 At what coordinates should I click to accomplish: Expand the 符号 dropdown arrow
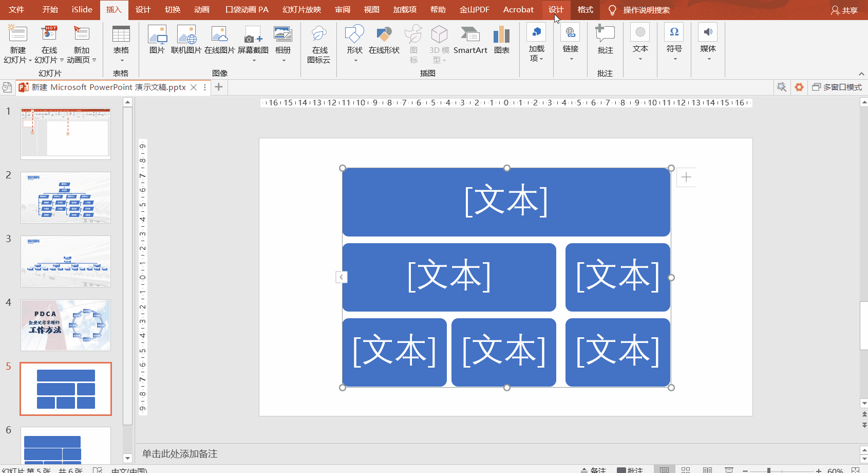675,59
